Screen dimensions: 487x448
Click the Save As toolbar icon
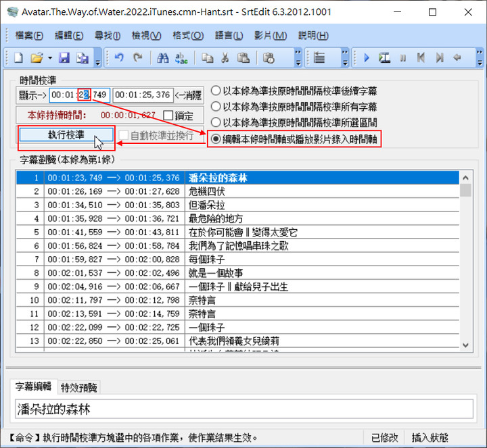coord(83,57)
